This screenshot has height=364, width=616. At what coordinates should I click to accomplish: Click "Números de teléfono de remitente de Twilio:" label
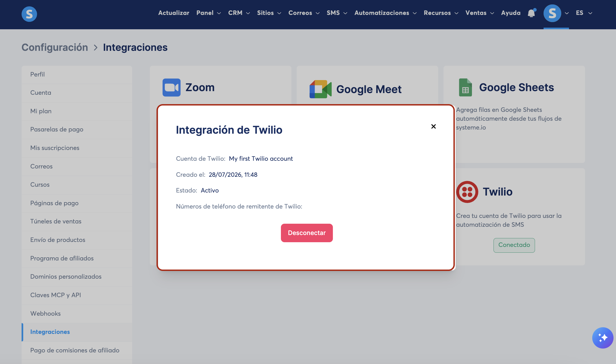pos(239,207)
